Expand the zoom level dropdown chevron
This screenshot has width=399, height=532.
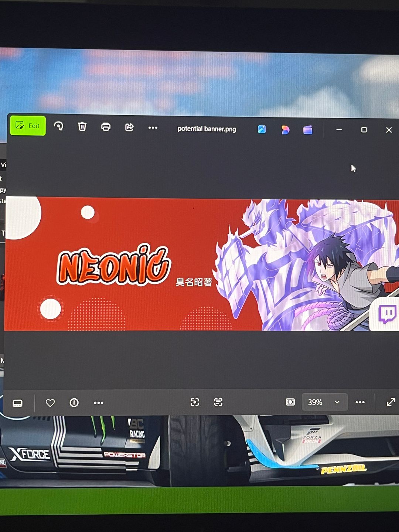tap(337, 402)
